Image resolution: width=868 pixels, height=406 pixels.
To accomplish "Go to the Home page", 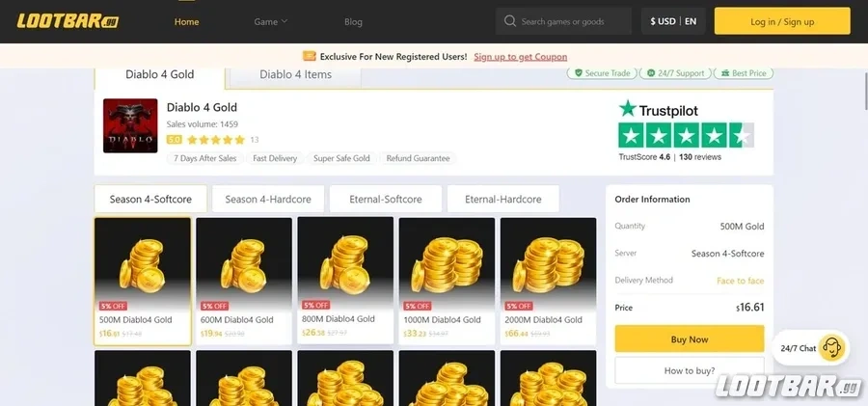I will (186, 21).
